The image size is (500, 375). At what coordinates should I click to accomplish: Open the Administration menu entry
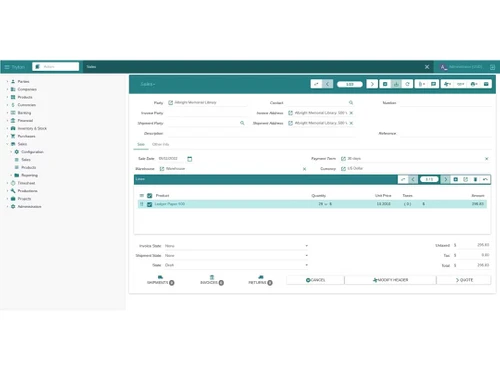pos(29,207)
